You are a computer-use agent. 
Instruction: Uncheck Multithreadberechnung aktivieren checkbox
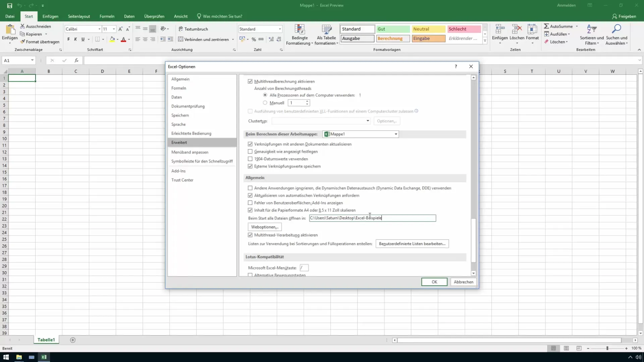250,81
